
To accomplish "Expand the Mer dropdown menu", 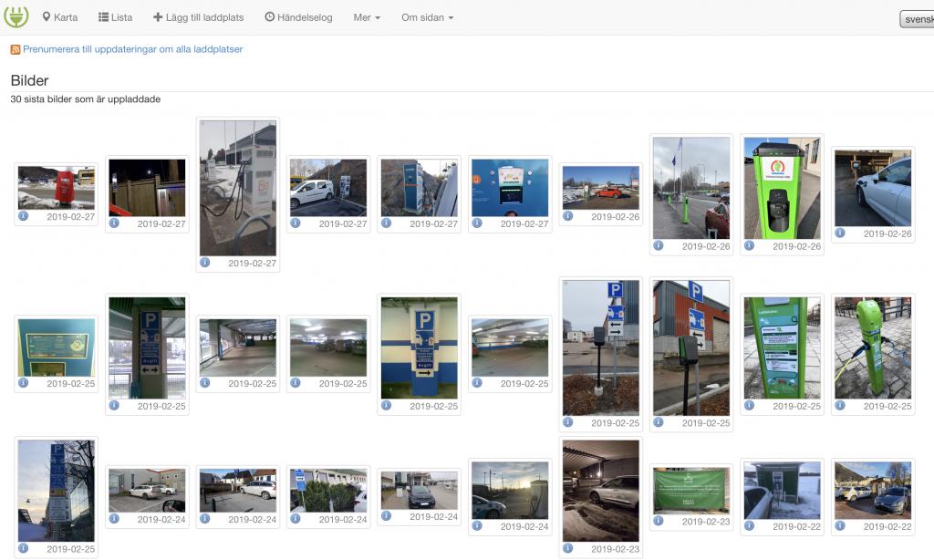I will click(x=367, y=17).
